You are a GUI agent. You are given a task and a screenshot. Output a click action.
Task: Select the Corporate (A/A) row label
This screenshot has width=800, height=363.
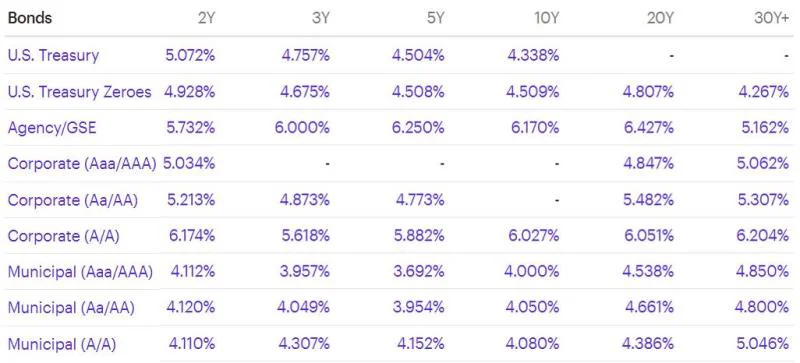coord(64,236)
